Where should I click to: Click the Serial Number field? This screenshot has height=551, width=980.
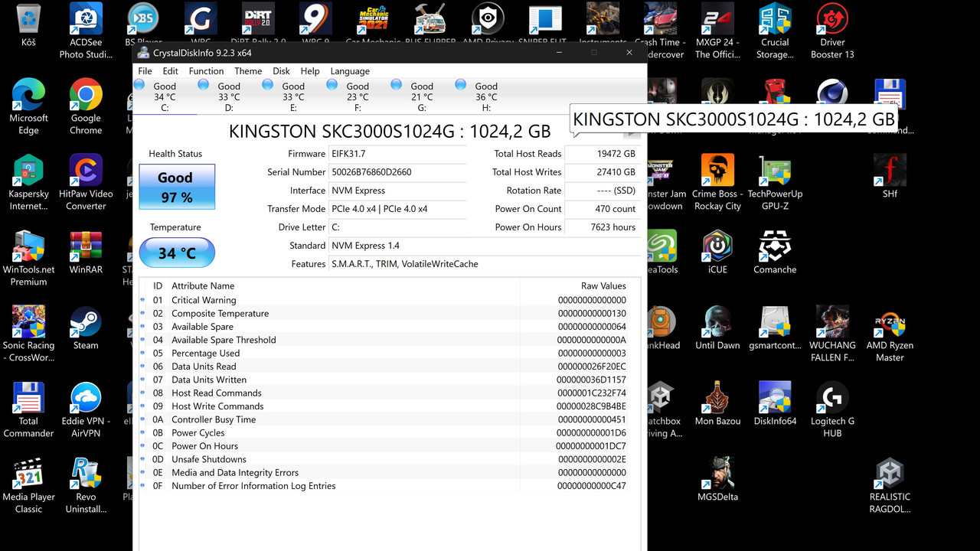pyautogui.click(x=397, y=172)
